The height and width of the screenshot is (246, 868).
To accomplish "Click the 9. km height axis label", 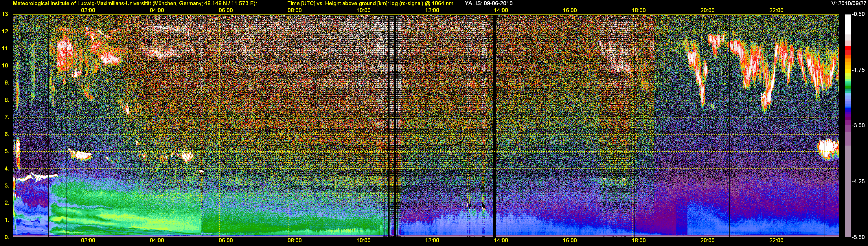I will click(x=7, y=83).
